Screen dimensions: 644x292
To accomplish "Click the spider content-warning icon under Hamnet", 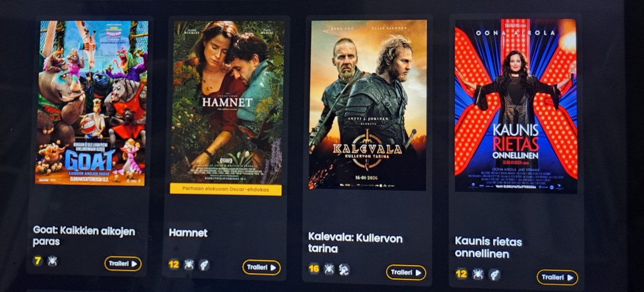I will (x=189, y=264).
